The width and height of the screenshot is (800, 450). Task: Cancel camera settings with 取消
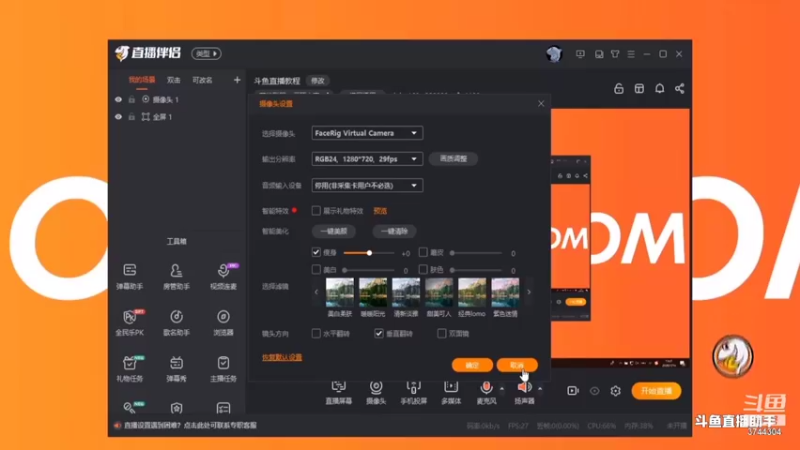pyautogui.click(x=517, y=365)
